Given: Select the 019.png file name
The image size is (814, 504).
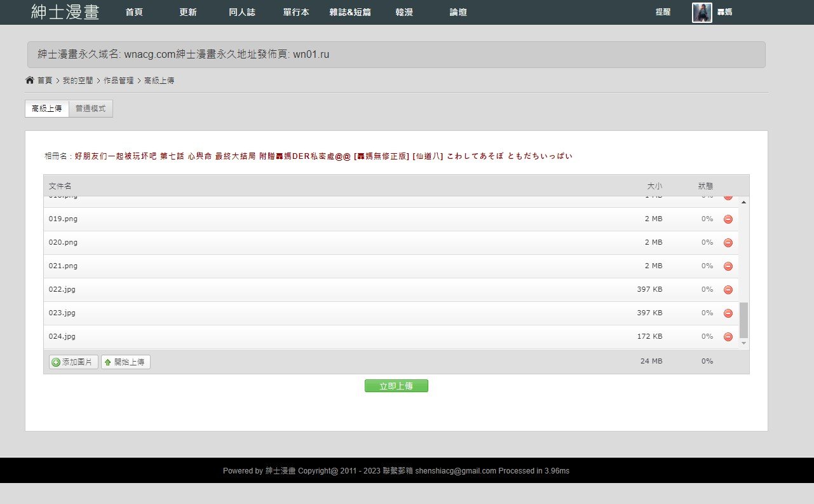Looking at the screenshot, I should point(63,219).
